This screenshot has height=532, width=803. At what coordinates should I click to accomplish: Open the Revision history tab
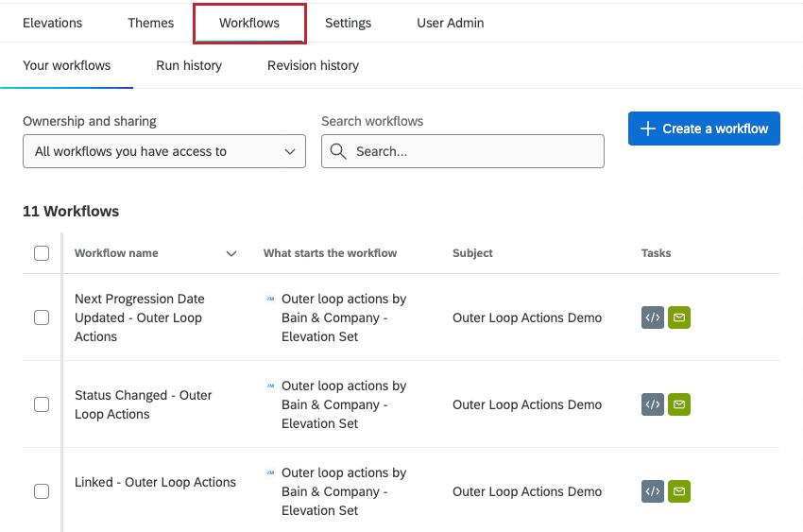[313, 65]
